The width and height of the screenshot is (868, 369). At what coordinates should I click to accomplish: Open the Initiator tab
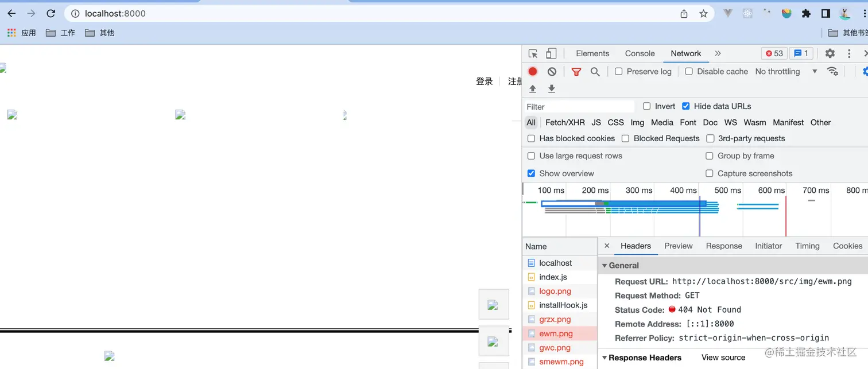click(769, 246)
